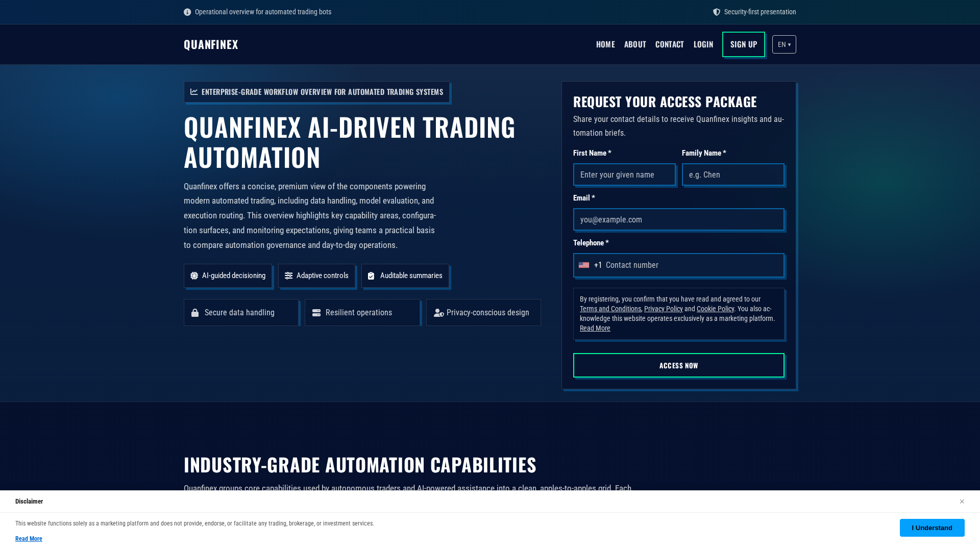Click Read More in disclaimer banner
The image size is (980, 551).
[x=29, y=539]
